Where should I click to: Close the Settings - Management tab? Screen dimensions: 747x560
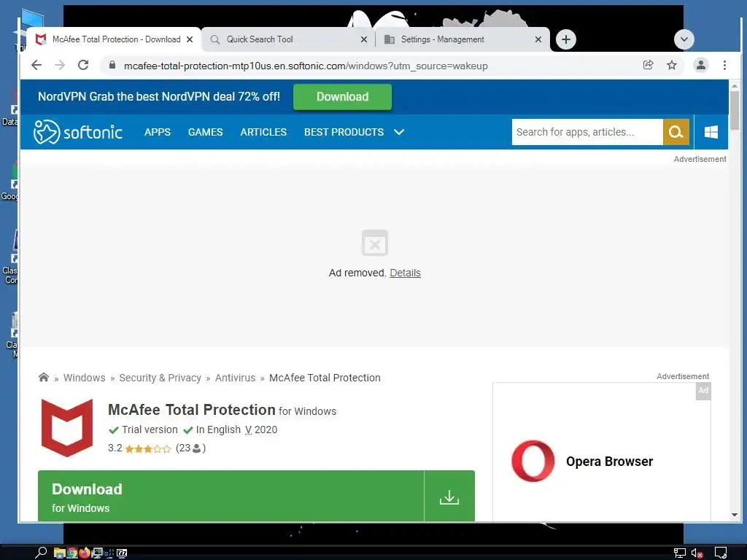tap(538, 39)
